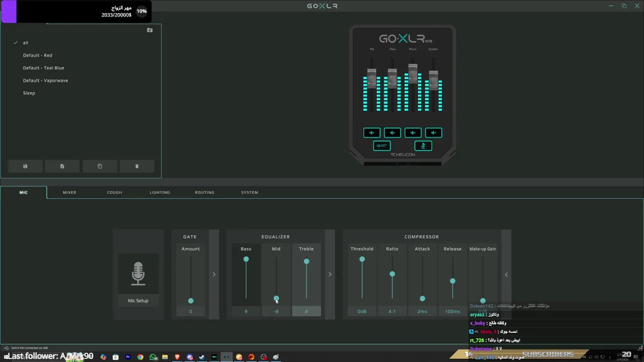Click the Mic fader on the device
This screenshot has width=644, height=362.
[372, 78]
